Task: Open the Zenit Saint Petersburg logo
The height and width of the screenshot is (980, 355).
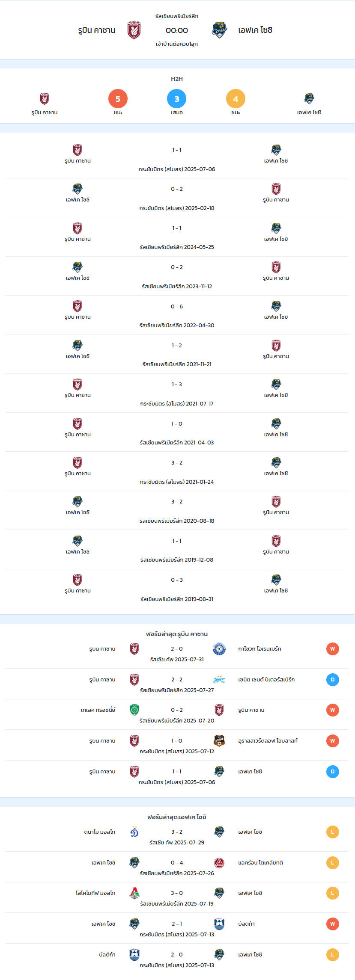Action: [x=219, y=680]
